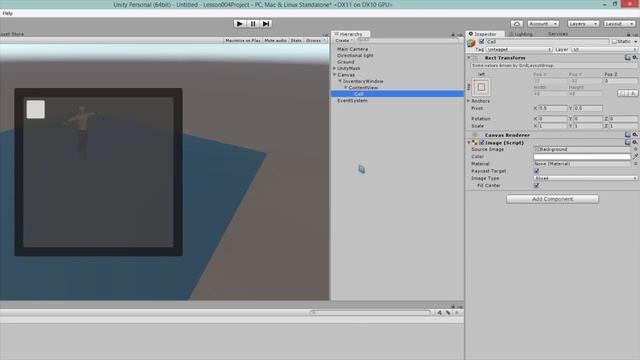
Task: Toggle the Static checkbox
Action: (x=614, y=42)
